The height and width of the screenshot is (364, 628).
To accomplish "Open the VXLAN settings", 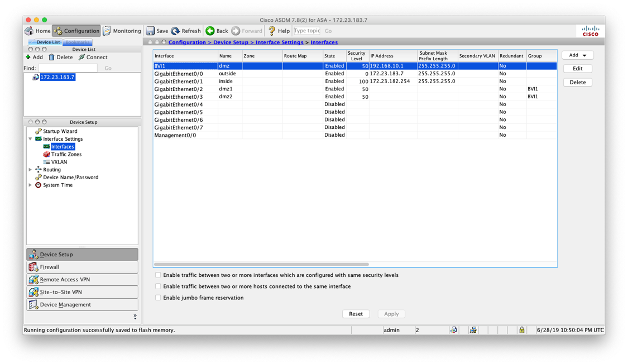I will pos(57,162).
